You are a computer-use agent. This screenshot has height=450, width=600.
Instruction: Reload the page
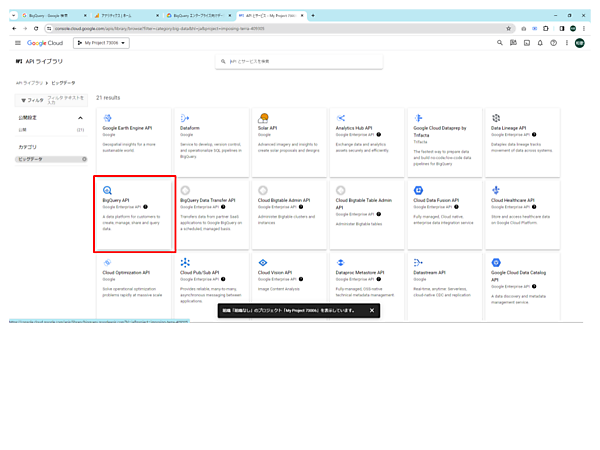click(36, 28)
